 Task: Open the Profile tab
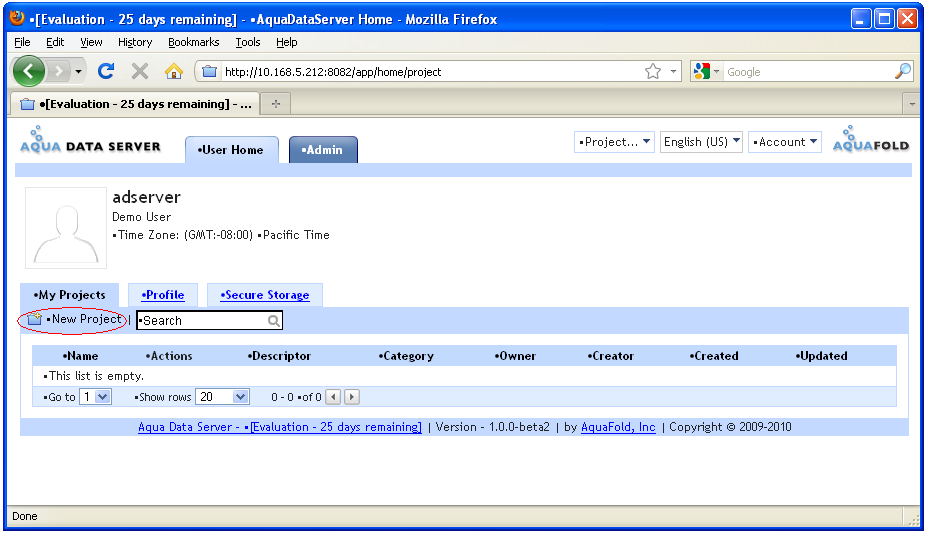[163, 295]
